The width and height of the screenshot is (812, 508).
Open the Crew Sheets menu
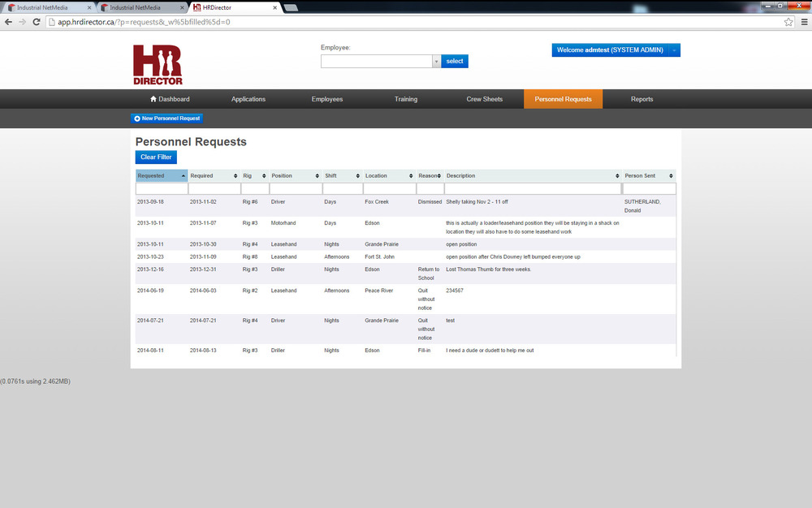(485, 99)
